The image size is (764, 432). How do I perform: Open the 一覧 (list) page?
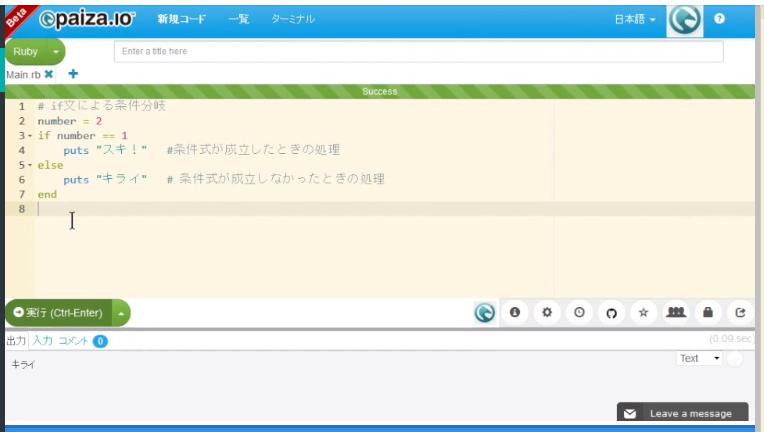[239, 19]
